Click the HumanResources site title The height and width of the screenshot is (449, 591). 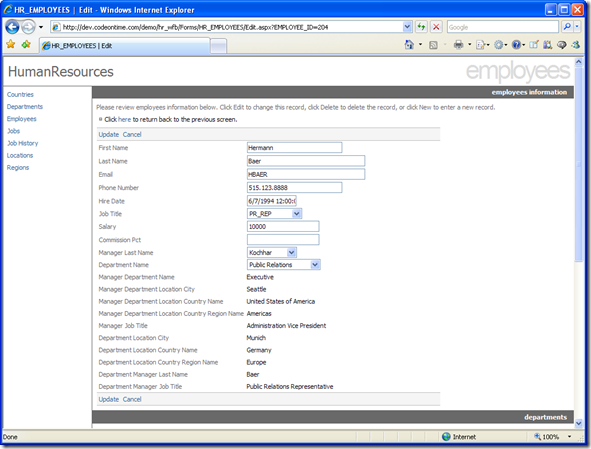coord(60,72)
